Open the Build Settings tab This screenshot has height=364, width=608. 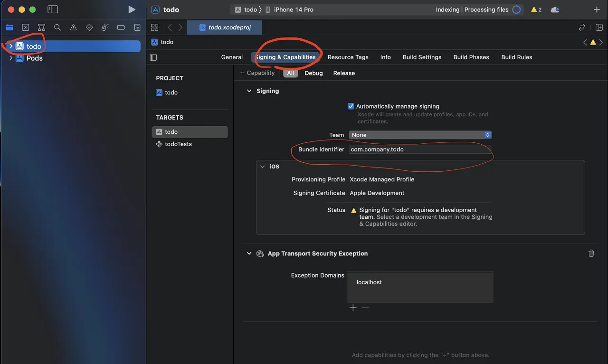click(x=422, y=57)
